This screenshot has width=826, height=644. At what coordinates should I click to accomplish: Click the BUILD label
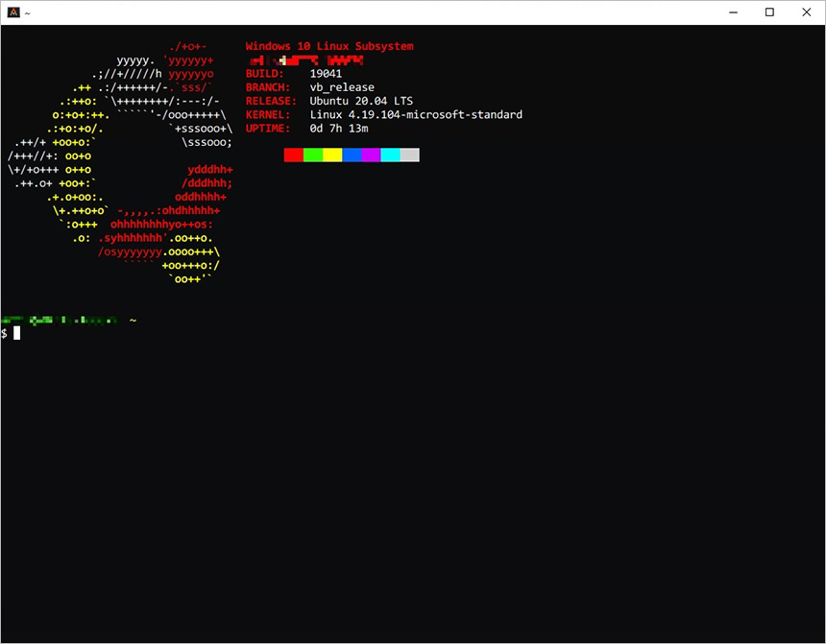[x=265, y=74]
